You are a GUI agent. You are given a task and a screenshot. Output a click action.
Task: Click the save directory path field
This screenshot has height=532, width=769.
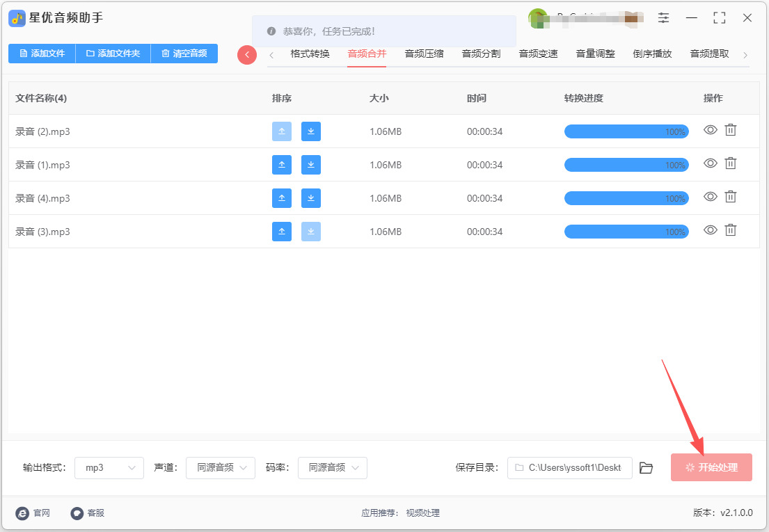tap(569, 468)
